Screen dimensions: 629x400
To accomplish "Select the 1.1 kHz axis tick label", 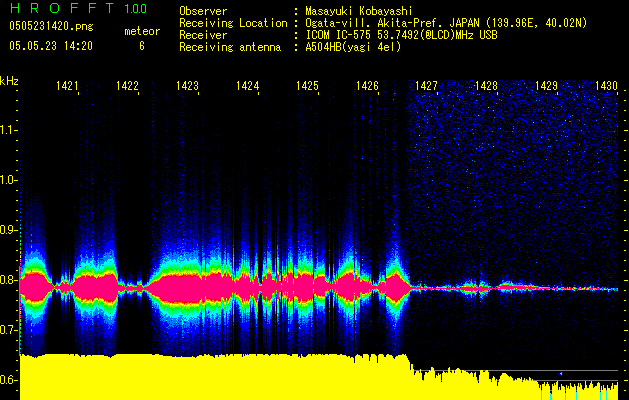I will (8, 130).
